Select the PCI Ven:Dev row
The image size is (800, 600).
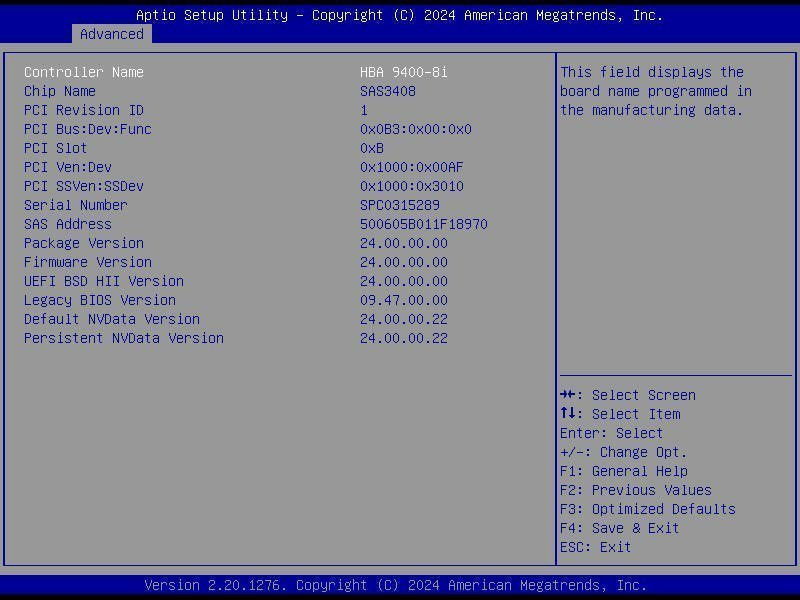[x=68, y=167]
